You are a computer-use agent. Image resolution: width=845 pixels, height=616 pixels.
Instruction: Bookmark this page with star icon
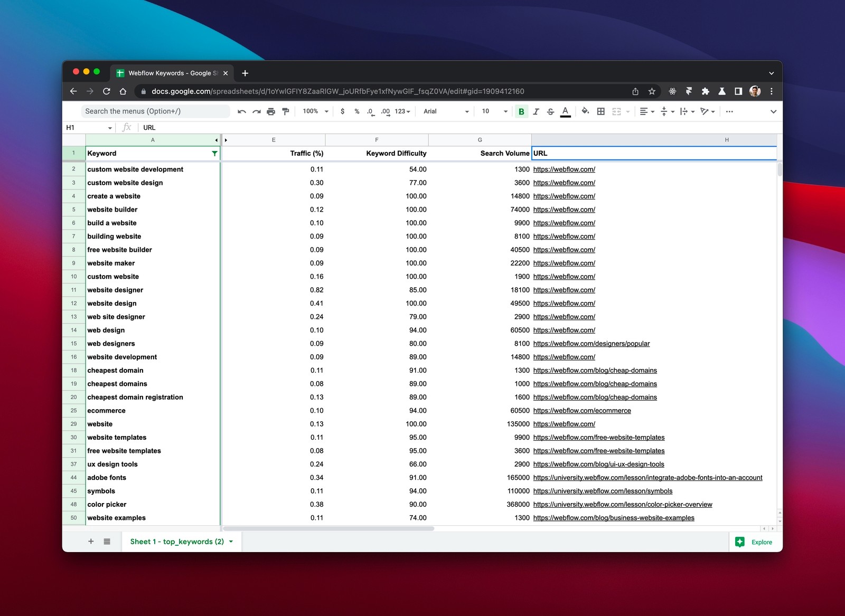(x=652, y=91)
